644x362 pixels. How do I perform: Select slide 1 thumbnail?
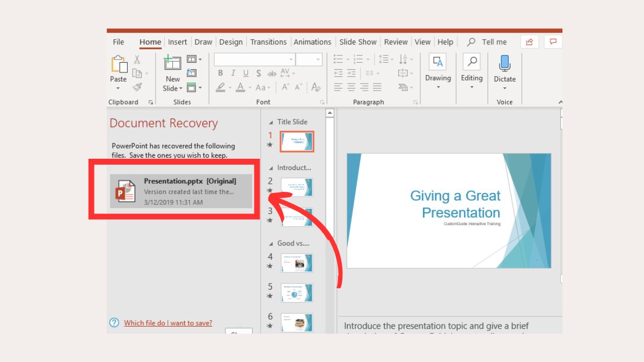point(297,142)
